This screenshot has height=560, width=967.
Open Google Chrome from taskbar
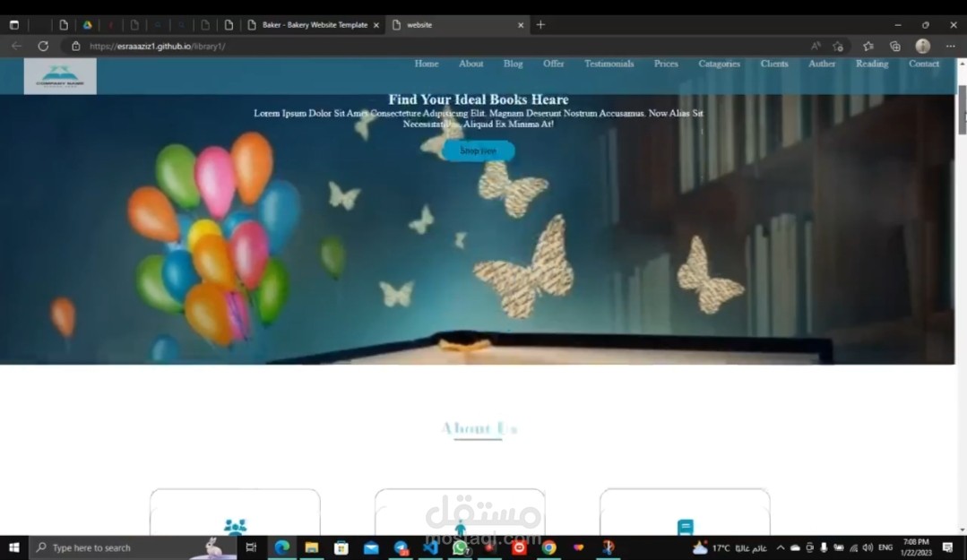pyautogui.click(x=548, y=547)
